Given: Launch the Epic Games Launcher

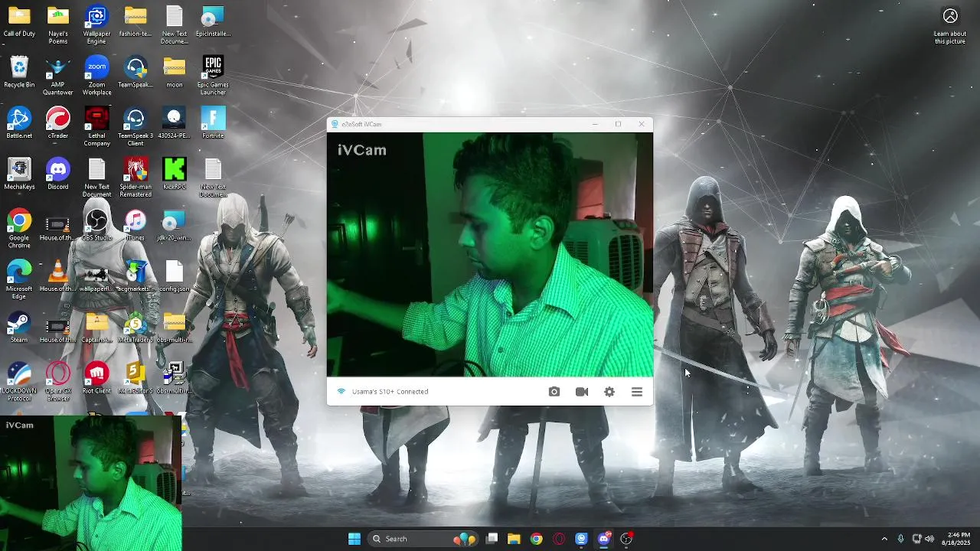Looking at the screenshot, I should (213, 76).
